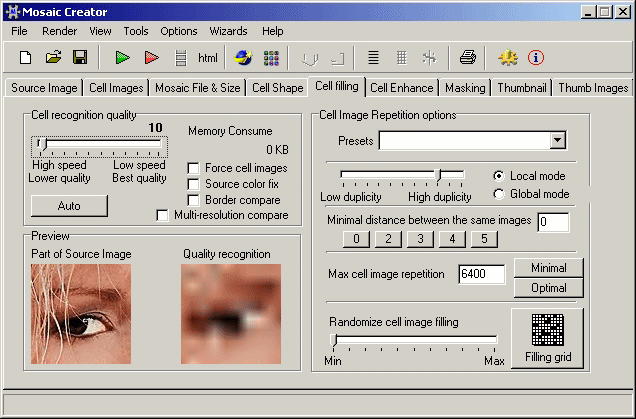Open the View menu
636x419 pixels.
[x=100, y=31]
